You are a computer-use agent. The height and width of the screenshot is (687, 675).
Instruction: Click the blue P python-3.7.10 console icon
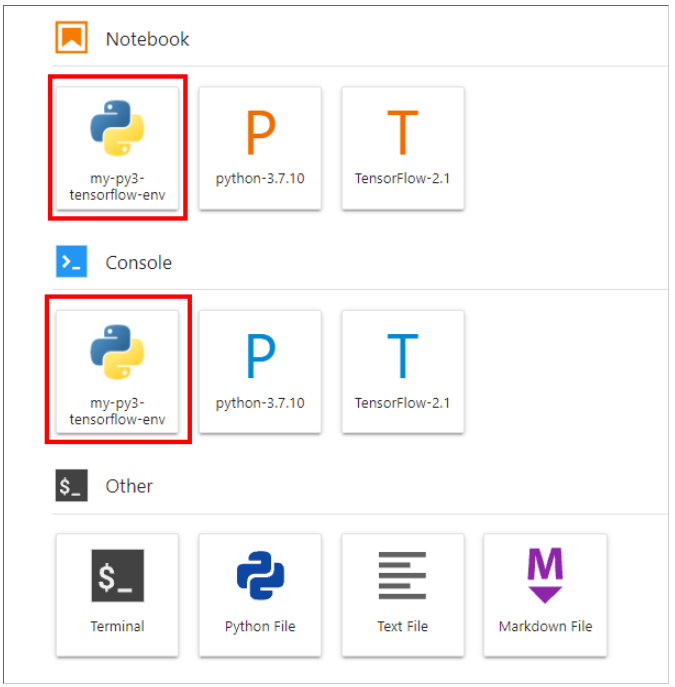pyautogui.click(x=260, y=355)
